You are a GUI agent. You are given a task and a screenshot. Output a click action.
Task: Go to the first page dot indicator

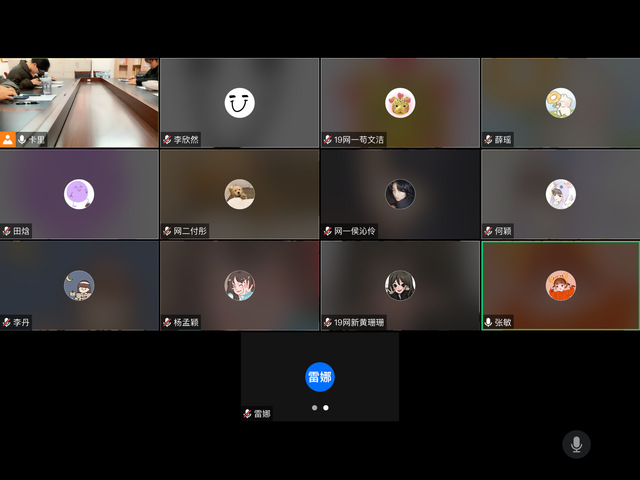314,408
